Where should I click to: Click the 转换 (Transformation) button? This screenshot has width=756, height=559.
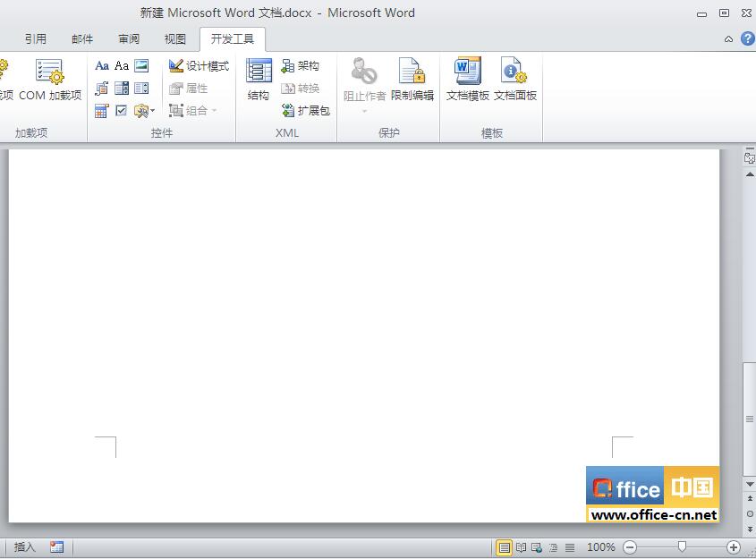coord(300,89)
